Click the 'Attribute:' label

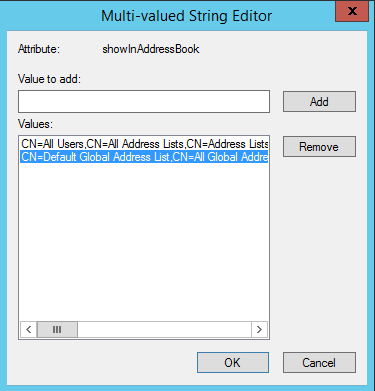click(x=39, y=49)
